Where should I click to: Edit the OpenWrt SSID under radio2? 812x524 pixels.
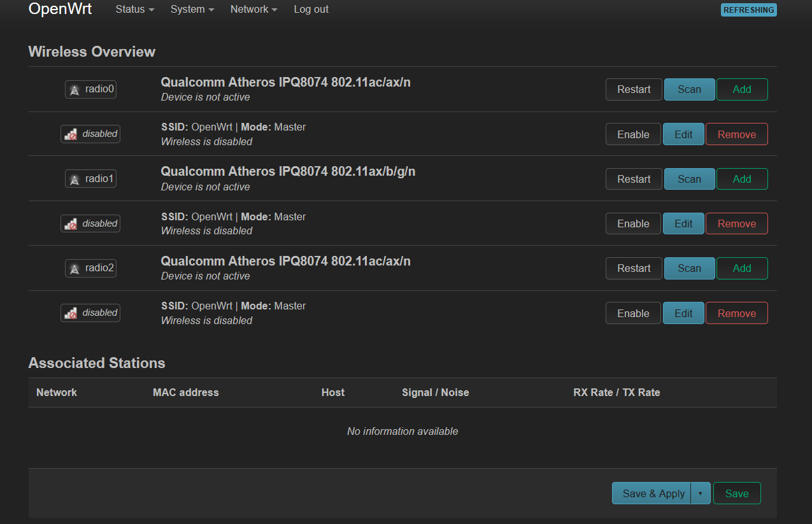click(683, 313)
